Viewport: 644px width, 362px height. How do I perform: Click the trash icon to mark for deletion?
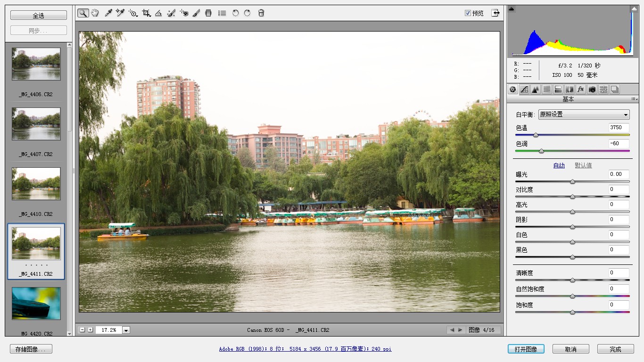coord(261,13)
